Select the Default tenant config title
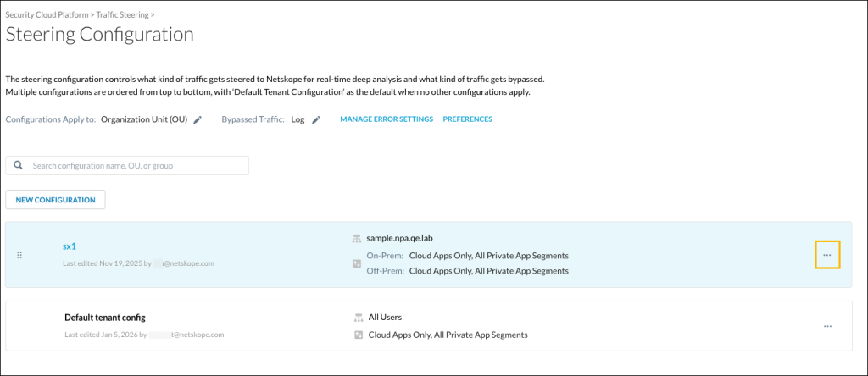The height and width of the screenshot is (376, 868). pos(104,318)
